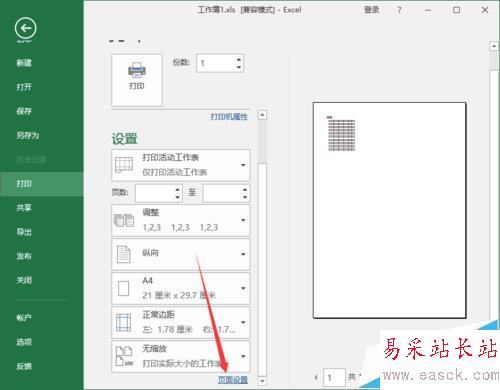Click the printer Print button
The width and height of the screenshot is (500, 390).
[137, 80]
